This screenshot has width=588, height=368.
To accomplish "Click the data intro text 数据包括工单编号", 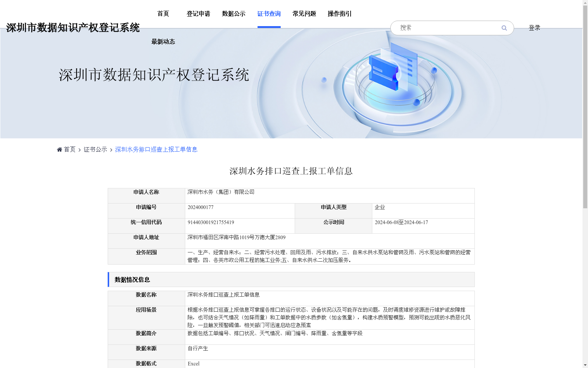I will [x=275, y=333].
